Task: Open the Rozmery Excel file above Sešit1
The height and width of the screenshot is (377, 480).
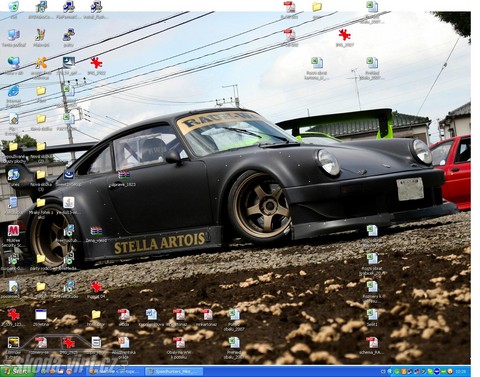Action: click(x=372, y=287)
